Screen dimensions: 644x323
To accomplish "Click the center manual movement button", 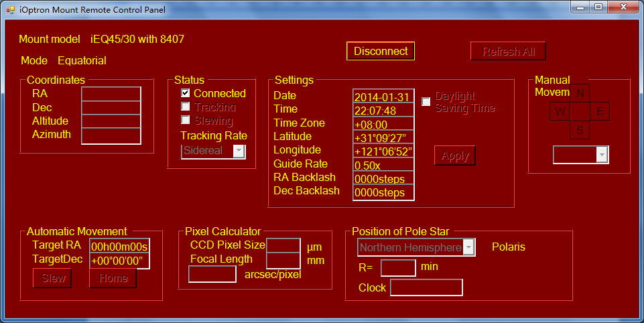I will pyautogui.click(x=580, y=111).
